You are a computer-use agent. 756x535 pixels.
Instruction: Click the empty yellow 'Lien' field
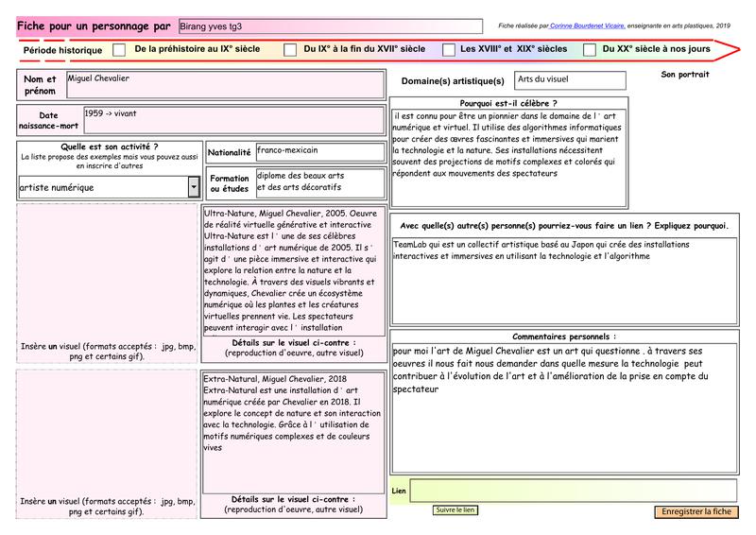[574, 491]
